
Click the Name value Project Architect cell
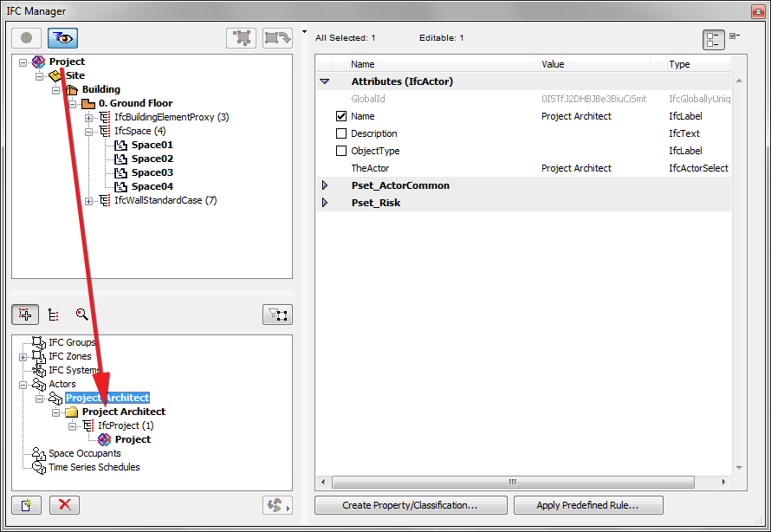[576, 116]
